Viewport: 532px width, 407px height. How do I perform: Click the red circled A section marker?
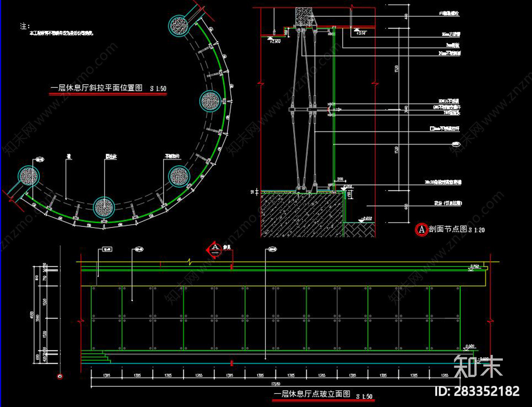pyautogui.click(x=421, y=230)
